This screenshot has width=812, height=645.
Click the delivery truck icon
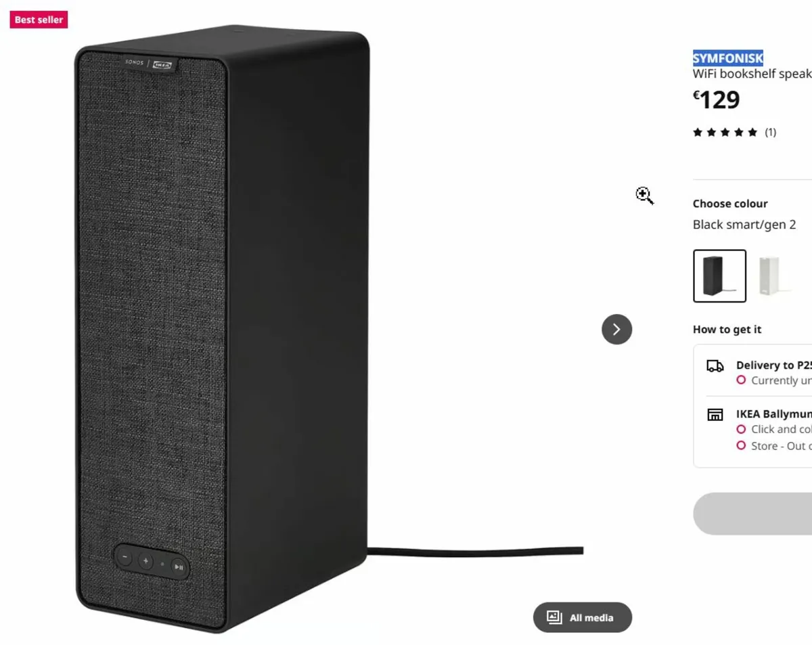click(715, 366)
